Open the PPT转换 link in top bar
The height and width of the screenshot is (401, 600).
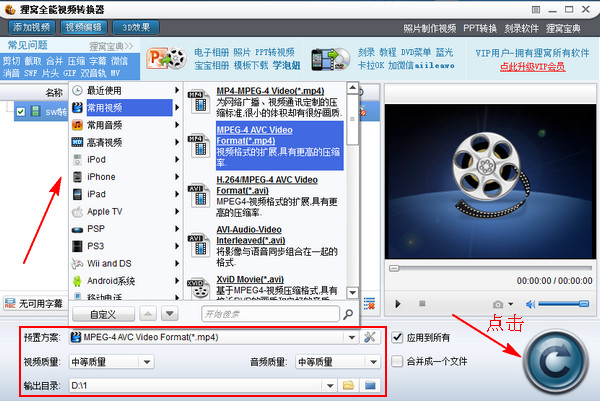point(480,28)
